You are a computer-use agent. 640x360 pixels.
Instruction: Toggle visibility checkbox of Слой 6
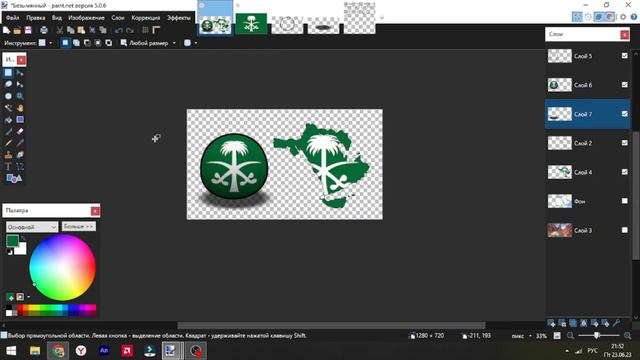[x=624, y=84]
